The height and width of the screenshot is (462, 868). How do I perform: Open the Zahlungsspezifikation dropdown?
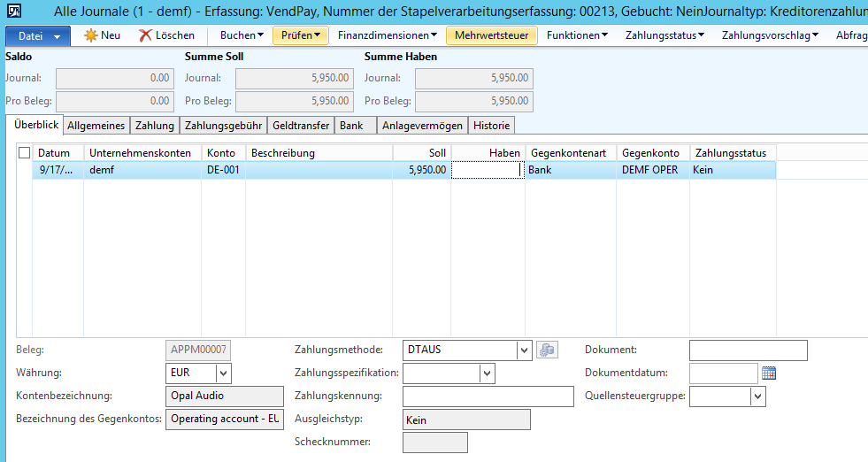(x=487, y=373)
